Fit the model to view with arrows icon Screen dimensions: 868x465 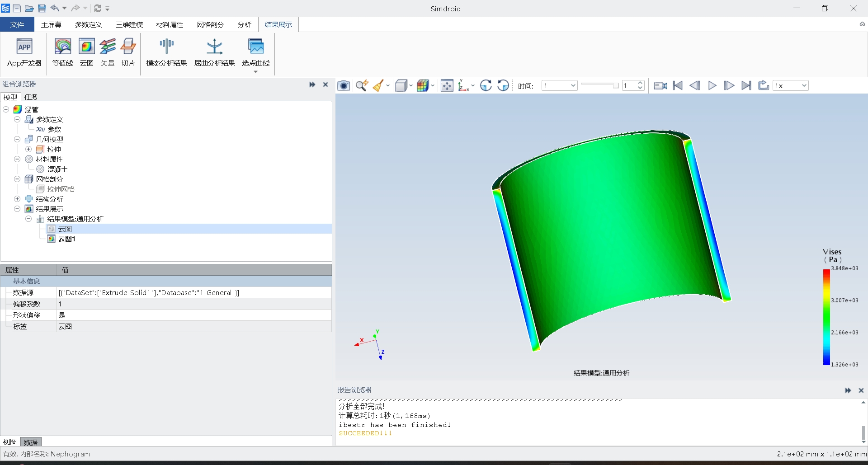pyautogui.click(x=447, y=85)
